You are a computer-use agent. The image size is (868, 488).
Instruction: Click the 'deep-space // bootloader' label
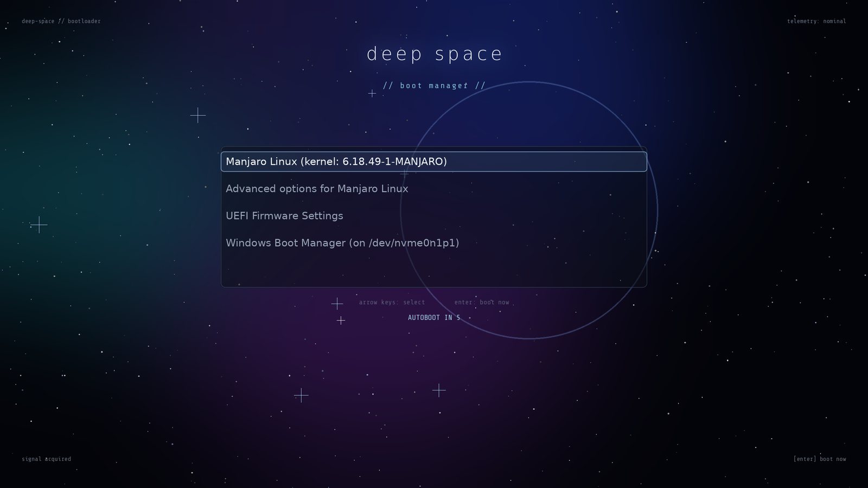61,21
